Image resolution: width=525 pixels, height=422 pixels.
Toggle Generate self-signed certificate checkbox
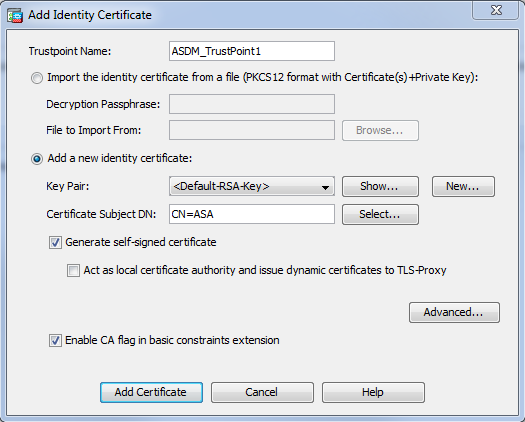tap(55, 242)
